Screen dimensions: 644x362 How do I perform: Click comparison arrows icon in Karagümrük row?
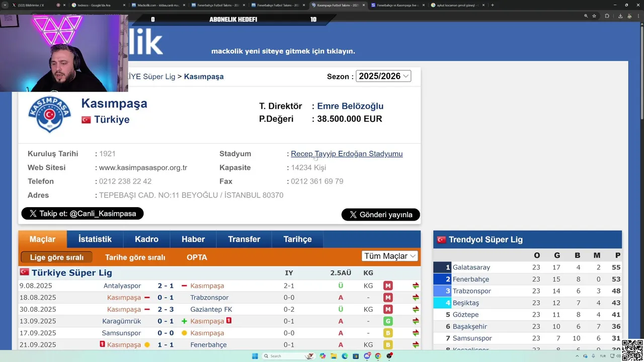pos(416,321)
